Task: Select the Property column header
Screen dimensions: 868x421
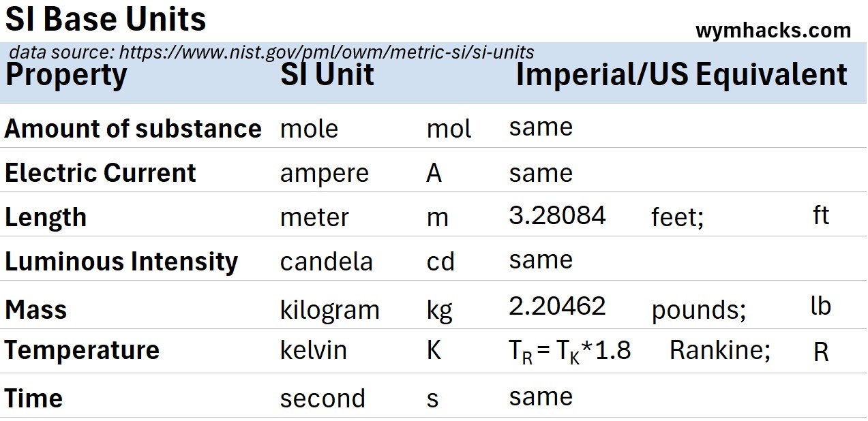Action: 66,76
